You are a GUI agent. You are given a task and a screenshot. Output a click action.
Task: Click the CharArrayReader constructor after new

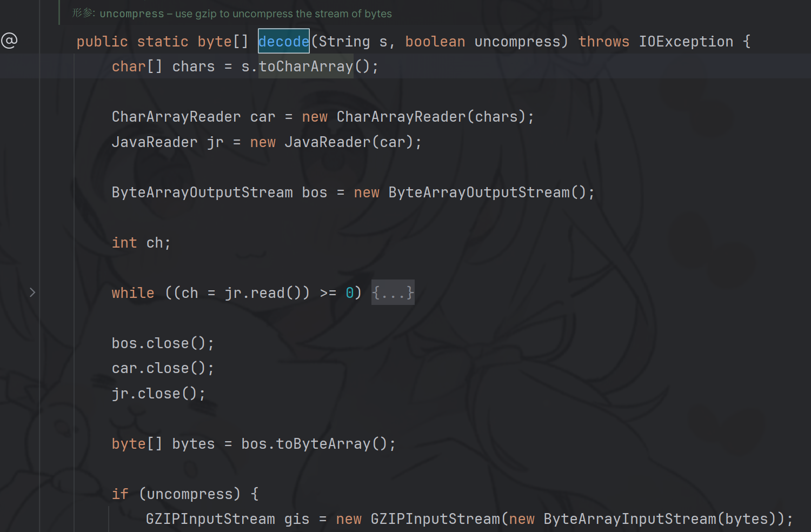point(401,117)
